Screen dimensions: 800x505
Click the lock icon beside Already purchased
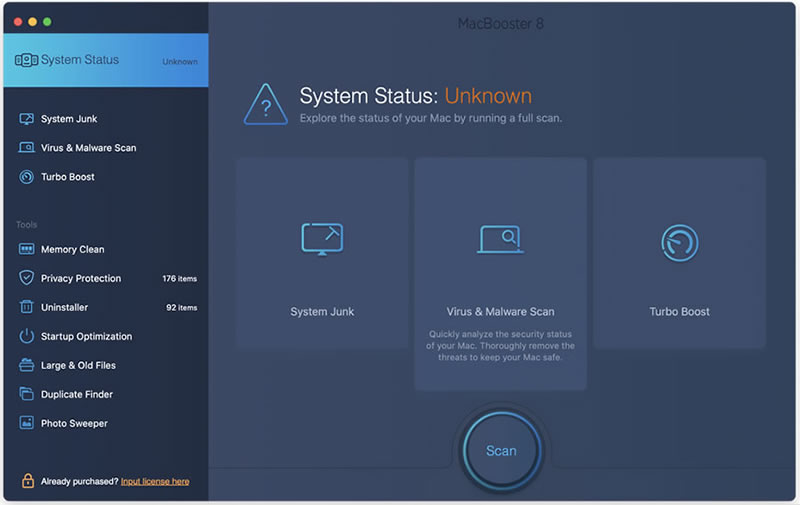(x=28, y=481)
